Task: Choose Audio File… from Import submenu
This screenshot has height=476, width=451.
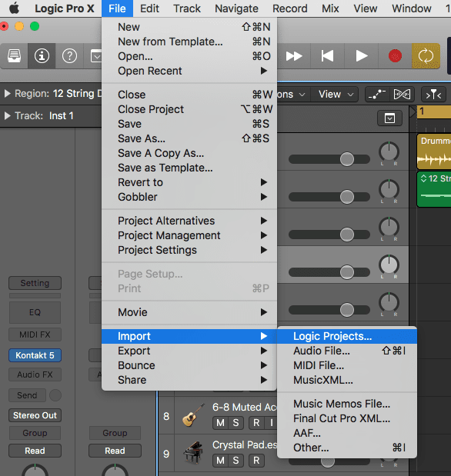Action: [x=347, y=351]
